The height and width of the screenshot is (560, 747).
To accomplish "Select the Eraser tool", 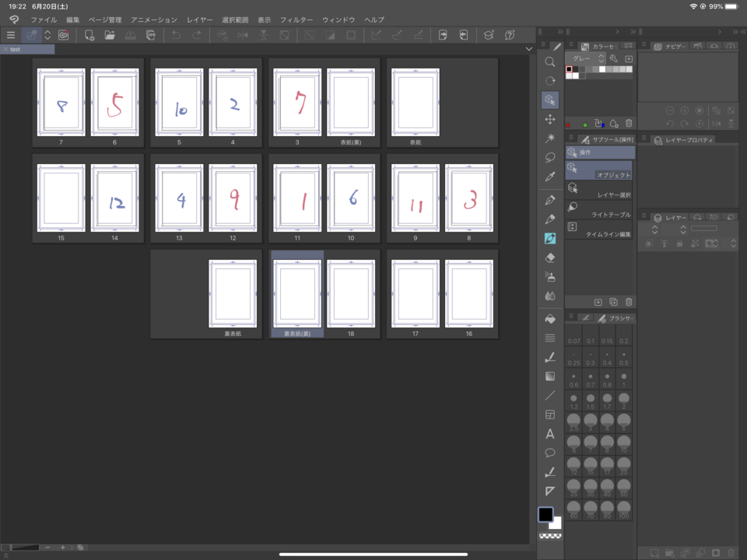I will (550, 257).
